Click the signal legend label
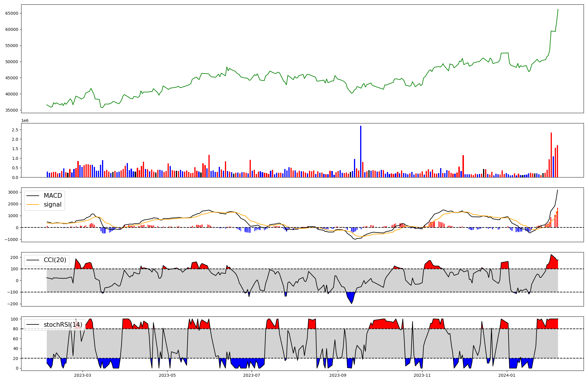 click(x=52, y=205)
